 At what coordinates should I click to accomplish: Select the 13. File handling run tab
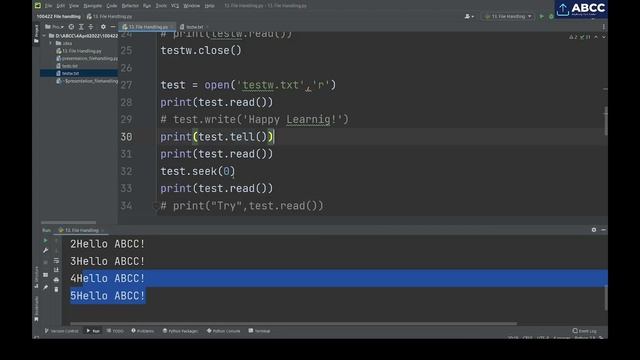[81, 230]
